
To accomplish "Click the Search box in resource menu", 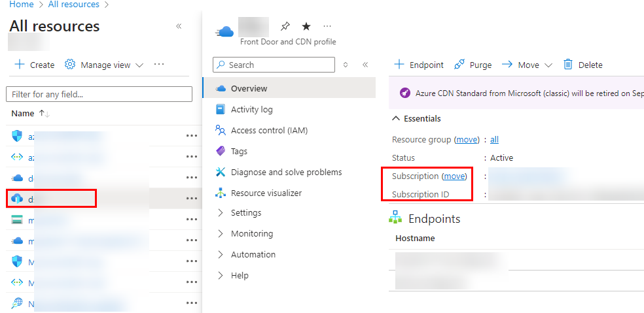I will pyautogui.click(x=274, y=65).
